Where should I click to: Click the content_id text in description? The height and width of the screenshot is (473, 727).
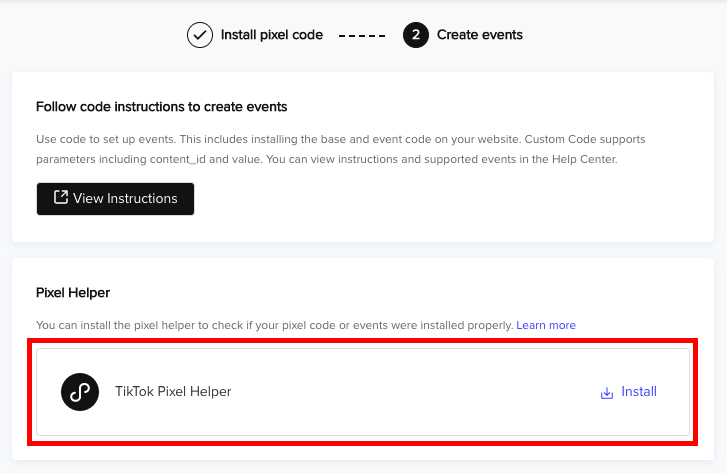coord(178,160)
